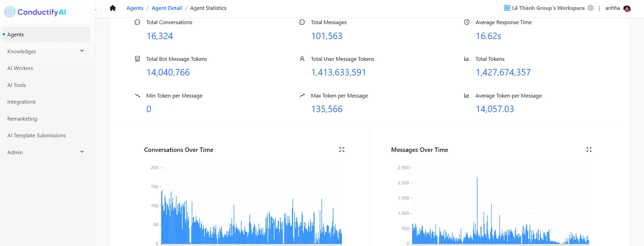Click the ConductifyAI logo

click(x=35, y=12)
